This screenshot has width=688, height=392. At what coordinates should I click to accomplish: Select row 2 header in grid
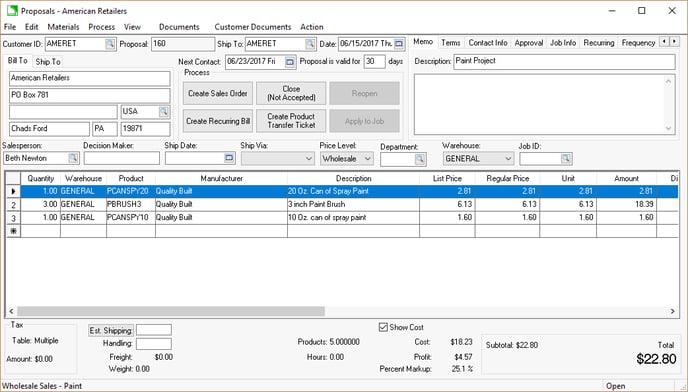click(x=13, y=205)
